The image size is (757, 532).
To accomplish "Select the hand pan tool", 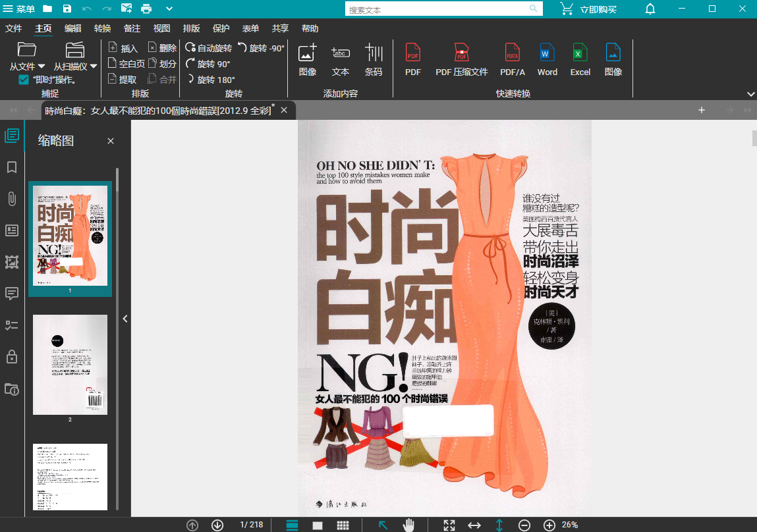I will point(408,525).
